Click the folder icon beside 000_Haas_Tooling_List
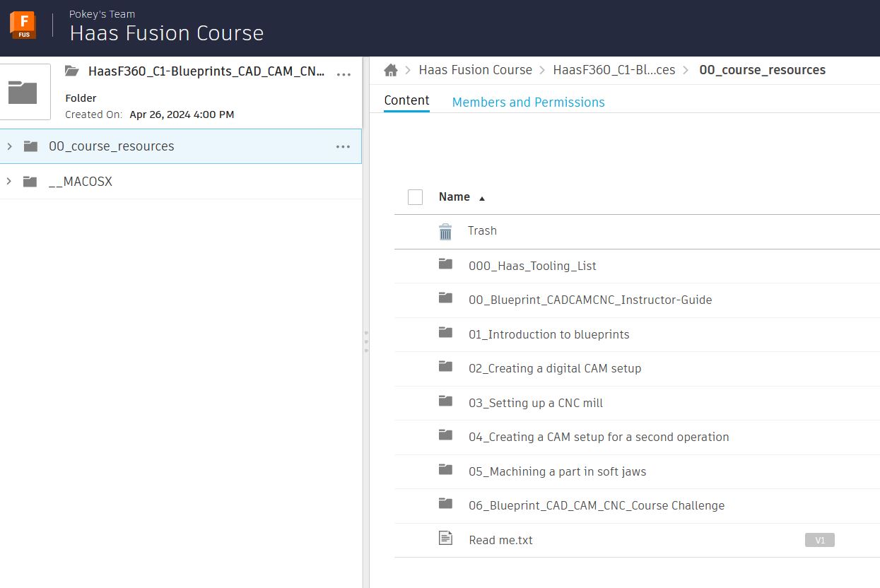The height and width of the screenshot is (588, 880). tap(445, 264)
